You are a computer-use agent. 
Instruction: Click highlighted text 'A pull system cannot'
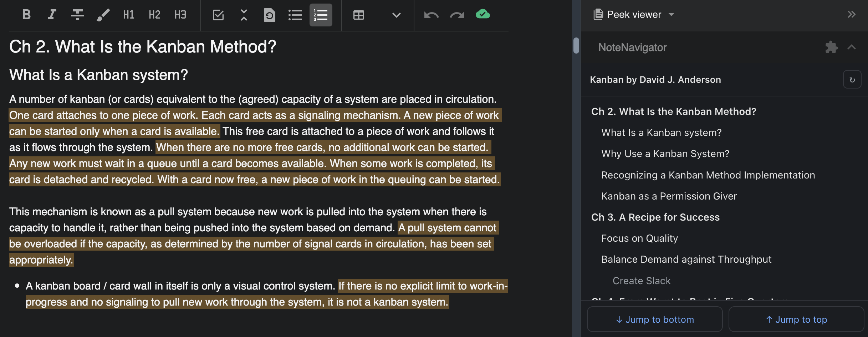coord(448,228)
